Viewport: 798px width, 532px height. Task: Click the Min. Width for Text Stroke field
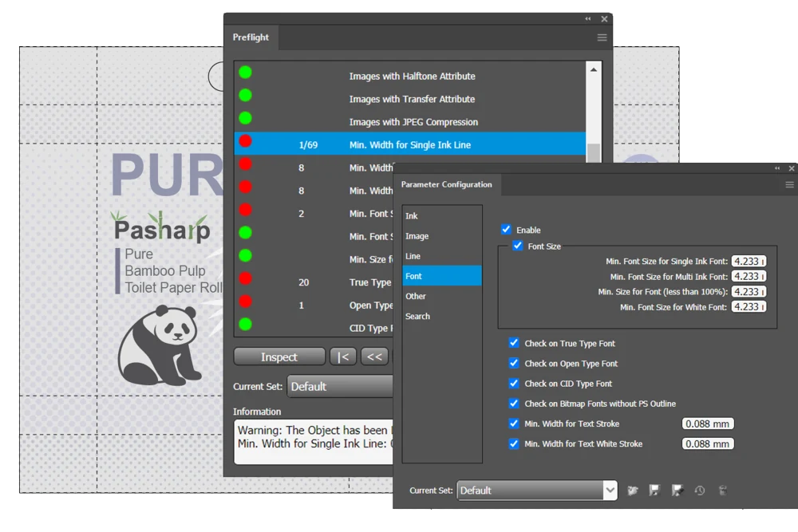707,424
